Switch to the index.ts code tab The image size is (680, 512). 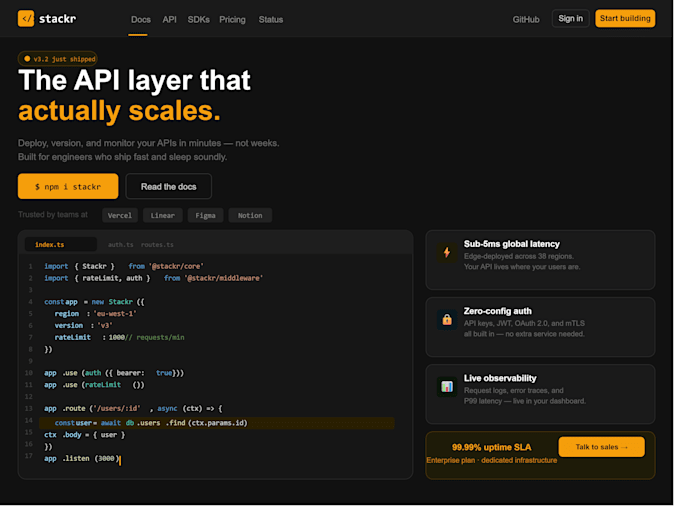point(61,245)
